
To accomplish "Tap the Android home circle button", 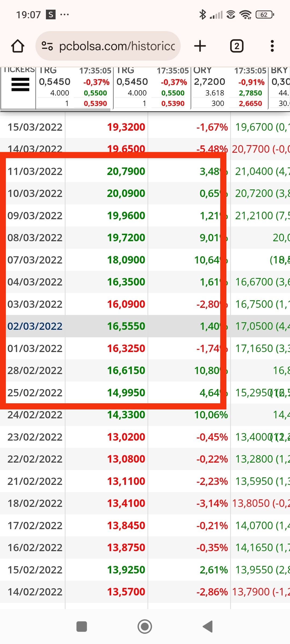I will (145, 627).
